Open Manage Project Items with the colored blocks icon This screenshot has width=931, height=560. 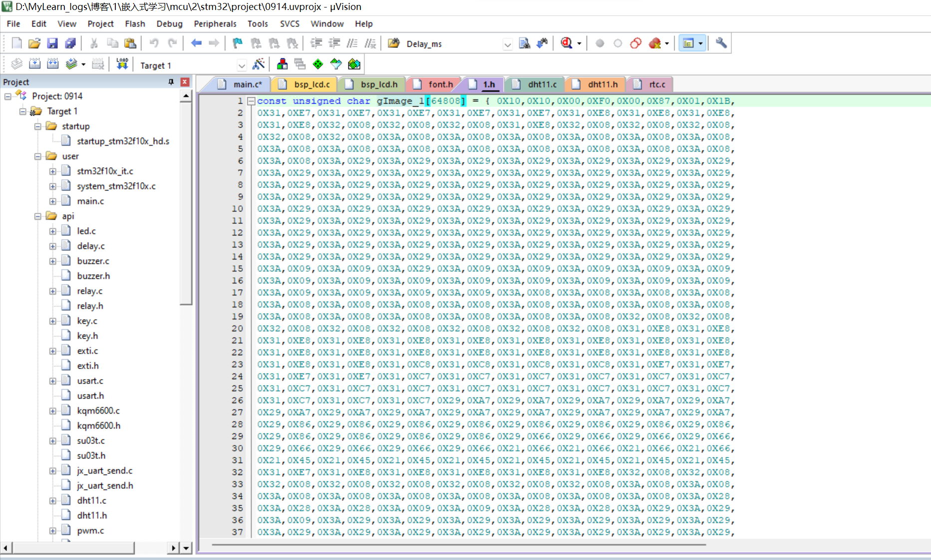[x=282, y=64]
